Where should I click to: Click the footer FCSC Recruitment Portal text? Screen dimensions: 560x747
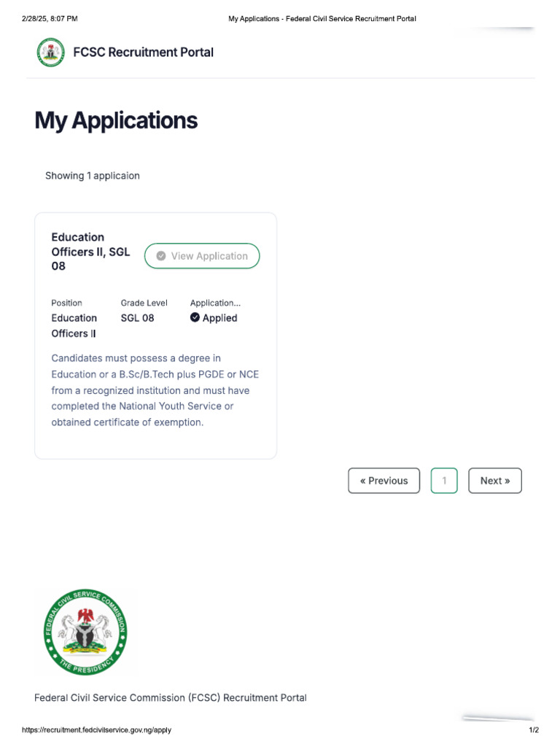(x=171, y=698)
